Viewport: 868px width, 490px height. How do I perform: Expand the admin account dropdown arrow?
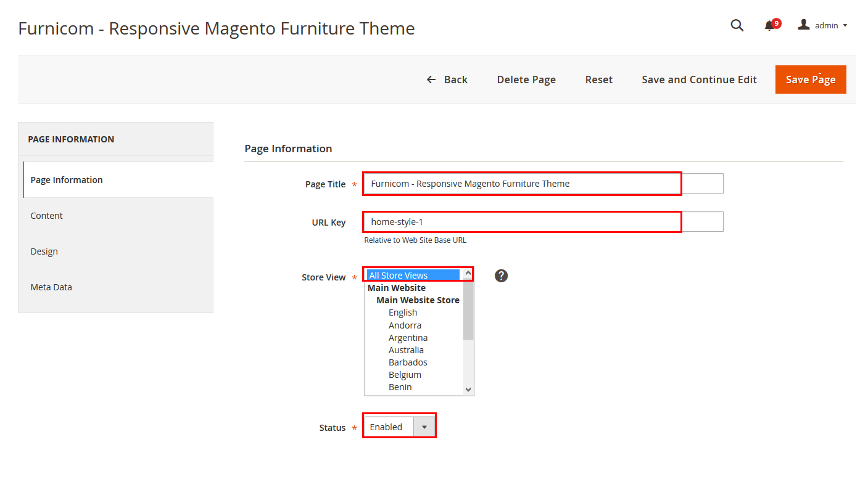point(845,25)
